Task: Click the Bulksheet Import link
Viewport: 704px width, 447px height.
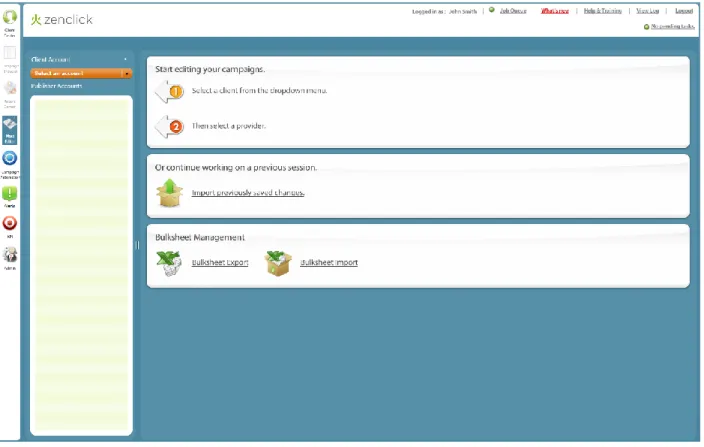Action: pyautogui.click(x=329, y=263)
